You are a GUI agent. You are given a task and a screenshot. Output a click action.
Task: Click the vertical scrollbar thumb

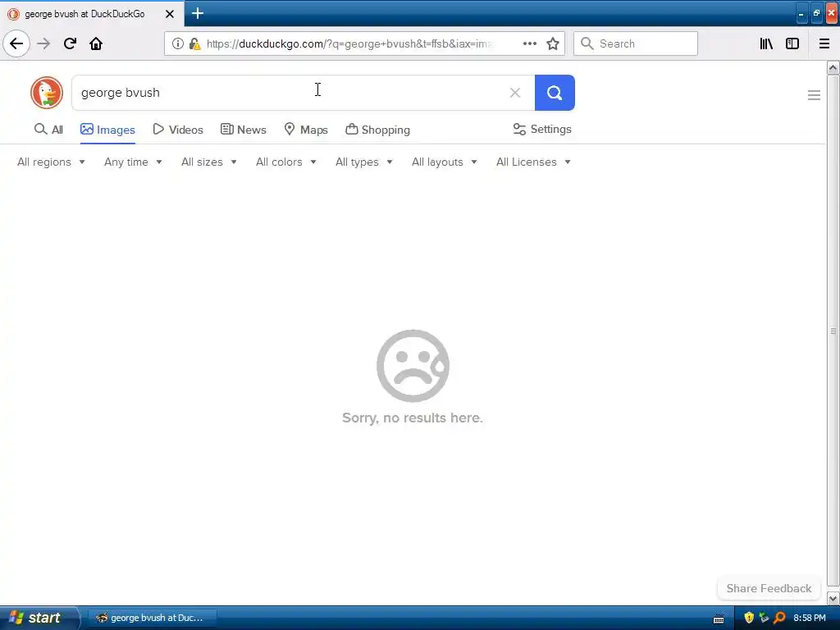(x=833, y=331)
